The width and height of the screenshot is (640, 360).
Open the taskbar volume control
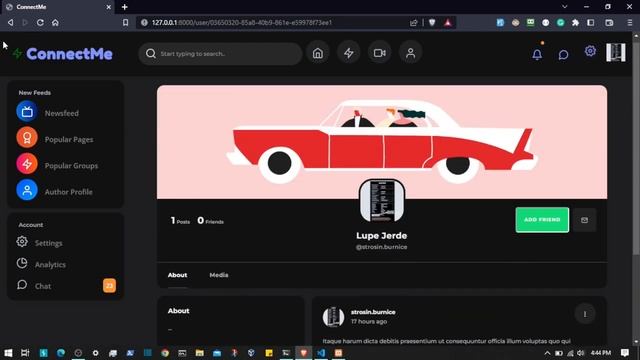(580, 353)
